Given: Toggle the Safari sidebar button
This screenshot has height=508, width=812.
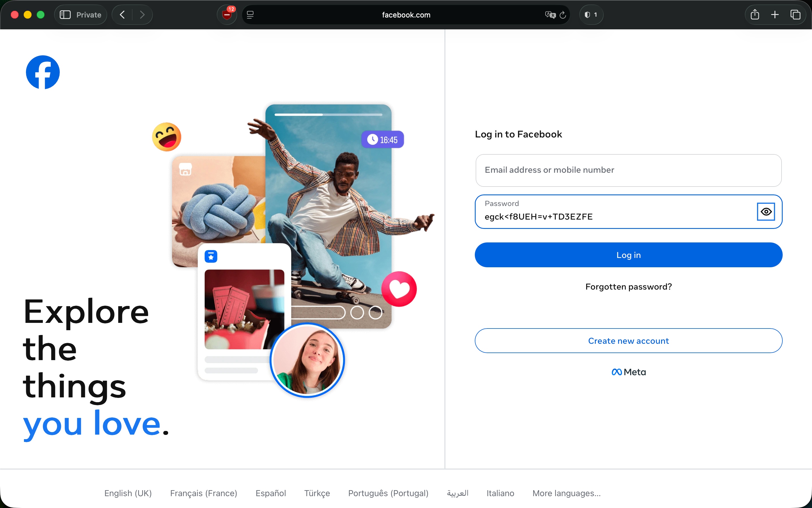Looking at the screenshot, I should coord(65,15).
